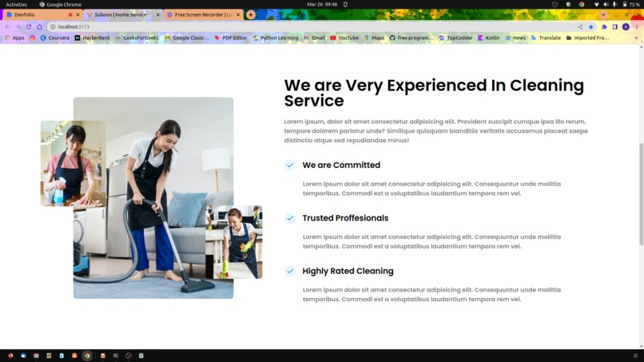
Task: Open OBS Studio from the dock
Action: 128,356
